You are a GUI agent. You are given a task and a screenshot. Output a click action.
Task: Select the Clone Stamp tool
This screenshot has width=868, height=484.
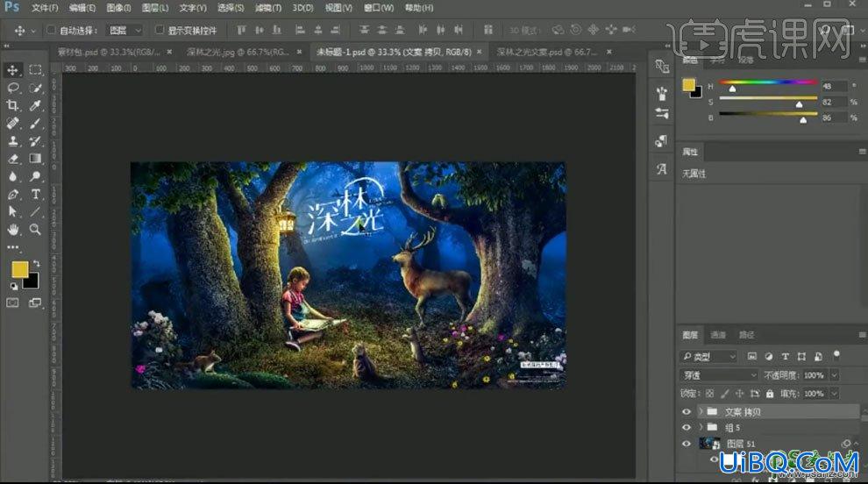[13, 141]
